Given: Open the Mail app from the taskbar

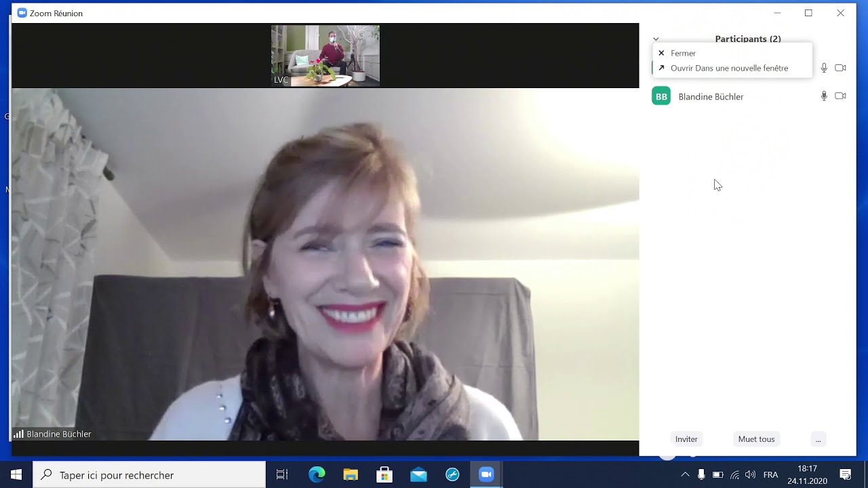Looking at the screenshot, I should click(x=418, y=474).
